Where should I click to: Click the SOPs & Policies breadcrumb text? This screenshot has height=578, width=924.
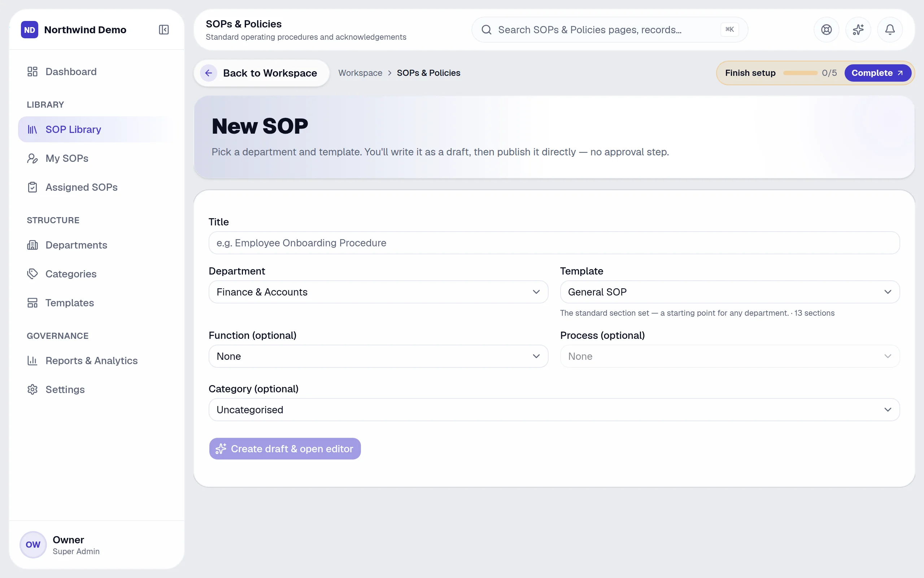click(x=428, y=73)
